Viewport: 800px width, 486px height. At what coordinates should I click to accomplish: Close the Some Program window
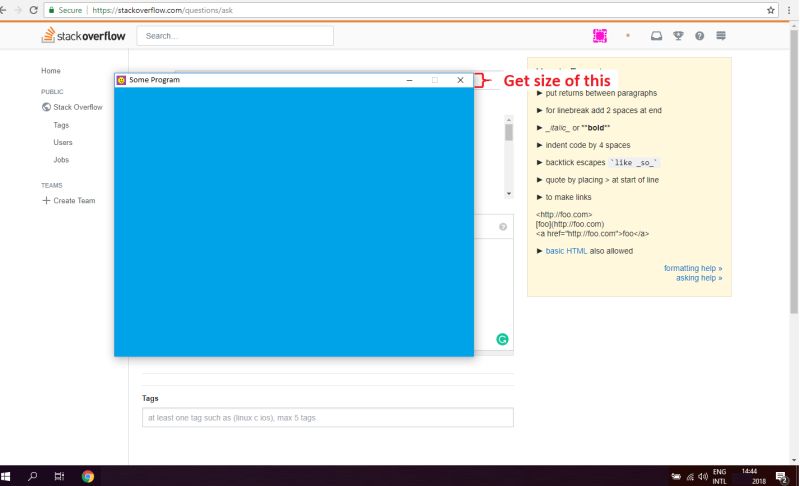click(461, 80)
